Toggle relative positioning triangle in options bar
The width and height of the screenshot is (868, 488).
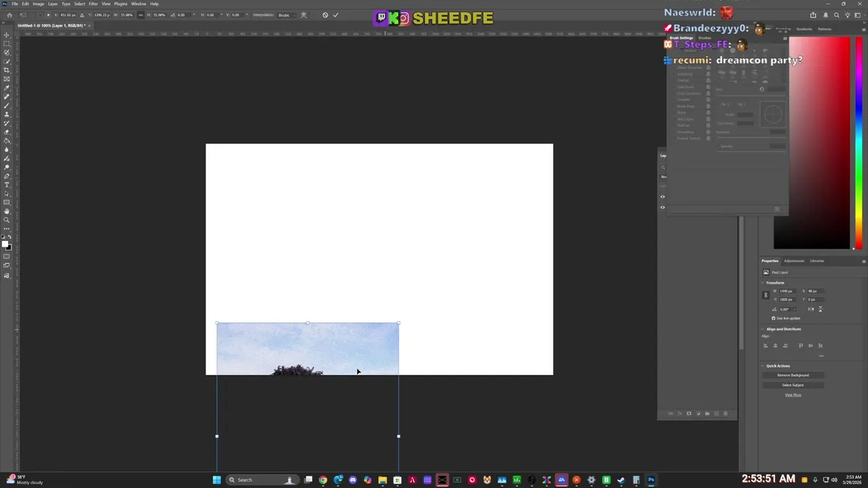[81, 15]
